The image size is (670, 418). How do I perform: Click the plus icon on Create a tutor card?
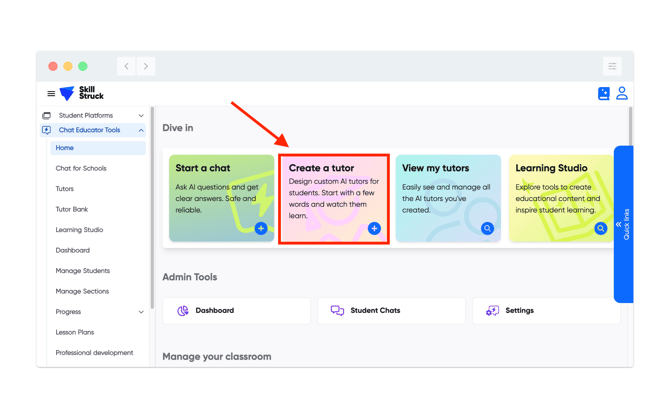374,229
